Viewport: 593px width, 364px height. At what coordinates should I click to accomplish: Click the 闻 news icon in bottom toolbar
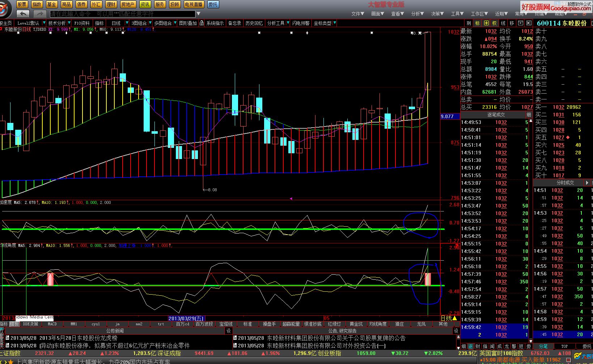[492, 346]
